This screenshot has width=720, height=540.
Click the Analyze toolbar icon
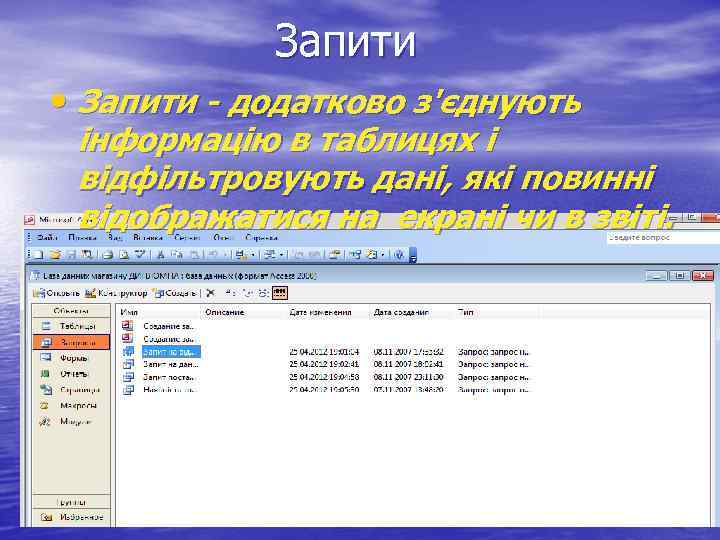point(270,254)
